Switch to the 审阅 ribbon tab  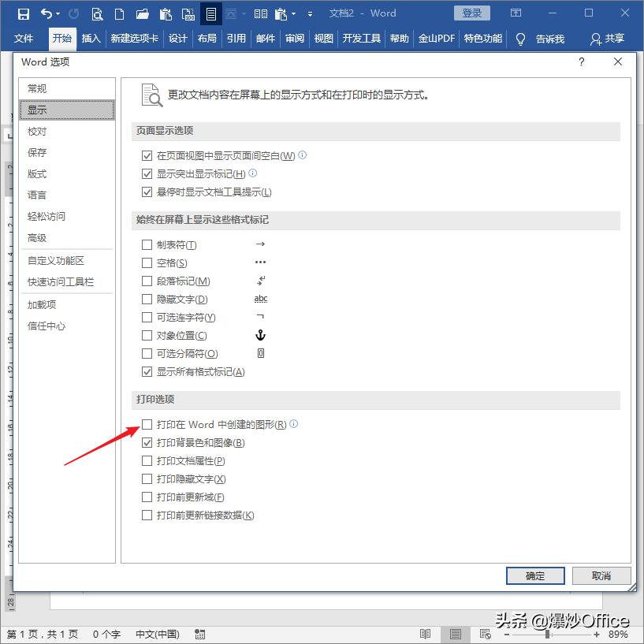[294, 38]
